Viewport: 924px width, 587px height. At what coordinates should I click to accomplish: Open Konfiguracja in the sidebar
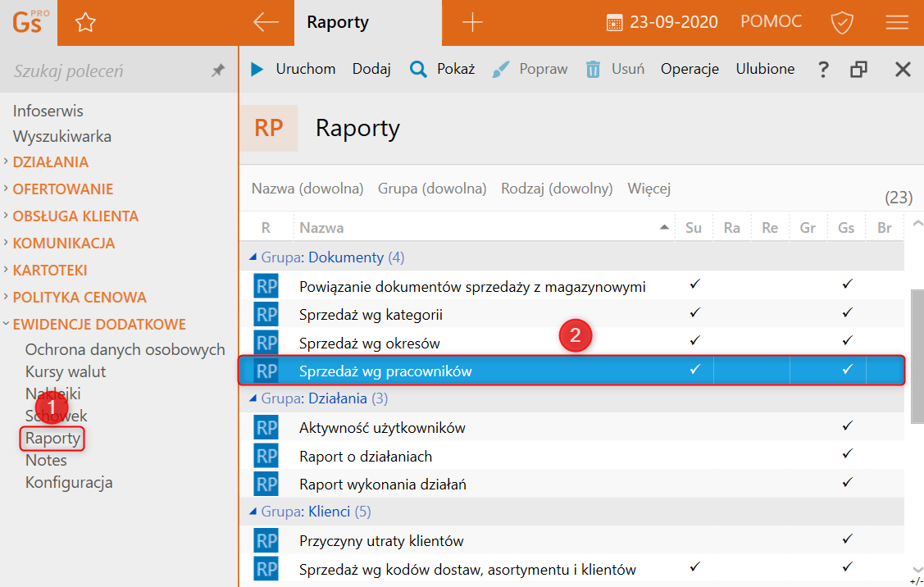(69, 483)
